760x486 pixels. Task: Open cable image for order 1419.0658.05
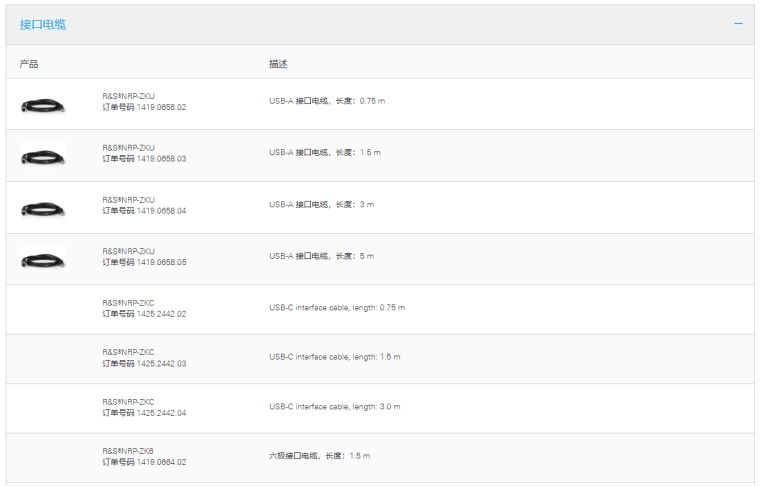(42, 260)
